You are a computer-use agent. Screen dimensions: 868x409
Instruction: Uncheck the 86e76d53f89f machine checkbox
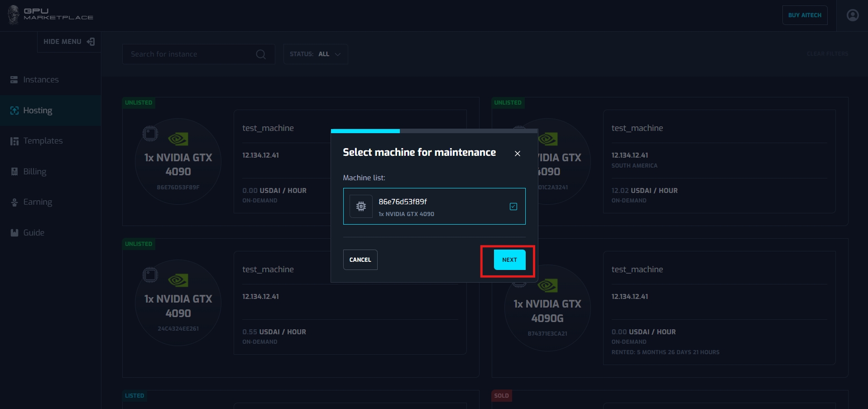pos(513,207)
